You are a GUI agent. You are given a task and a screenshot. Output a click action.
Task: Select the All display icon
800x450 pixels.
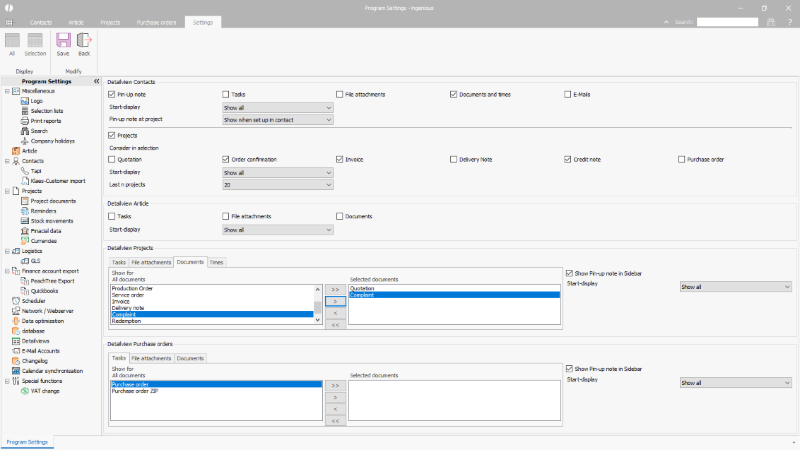coord(12,44)
